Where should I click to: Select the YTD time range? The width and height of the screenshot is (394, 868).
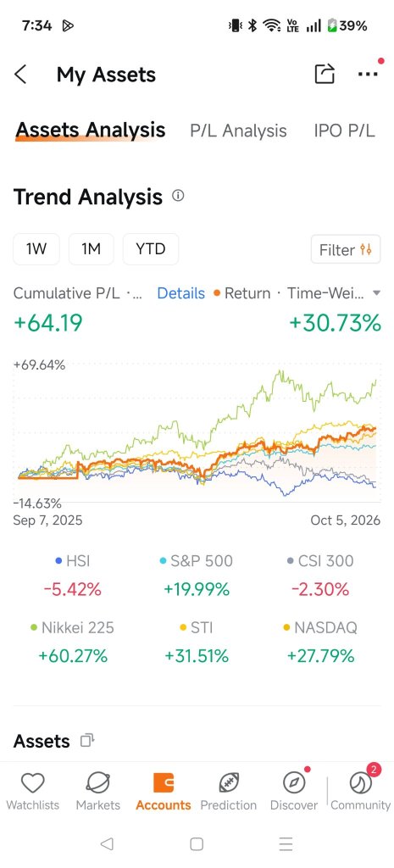point(151,249)
